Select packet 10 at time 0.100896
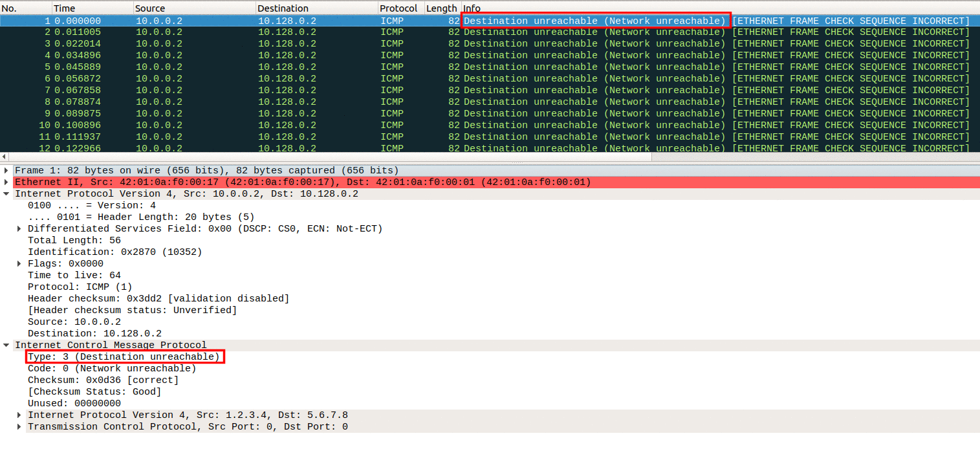Image resolution: width=980 pixels, height=471 pixels. [x=490, y=126]
